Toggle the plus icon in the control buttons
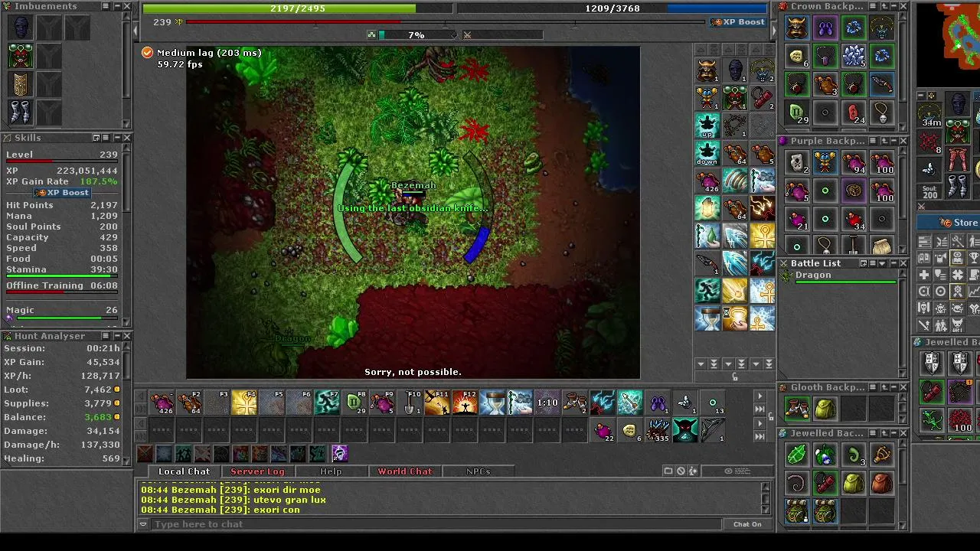This screenshot has height=551, width=980. [x=924, y=275]
